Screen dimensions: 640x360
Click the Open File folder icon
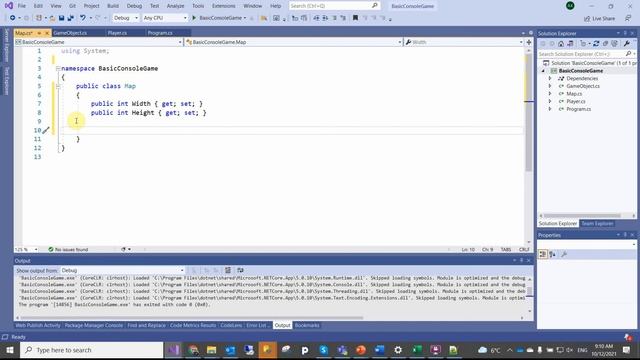52,18
